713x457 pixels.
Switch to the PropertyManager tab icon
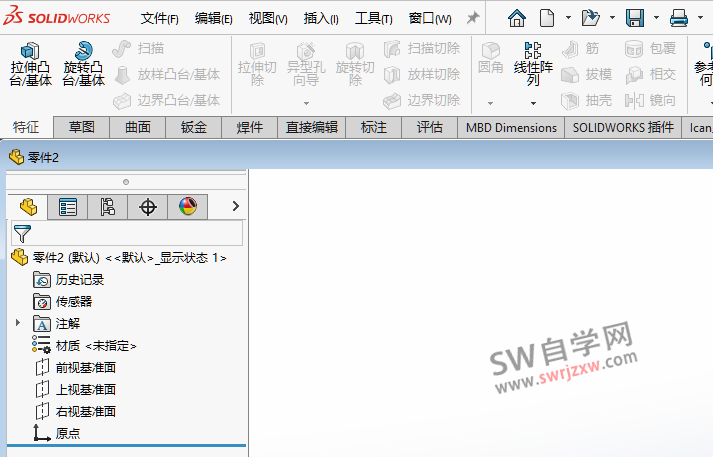[68, 207]
